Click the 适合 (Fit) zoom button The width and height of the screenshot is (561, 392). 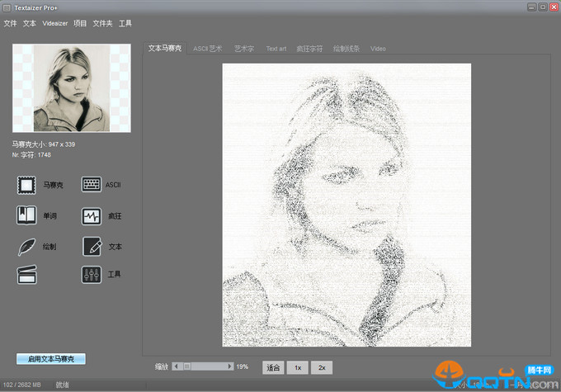[272, 366]
